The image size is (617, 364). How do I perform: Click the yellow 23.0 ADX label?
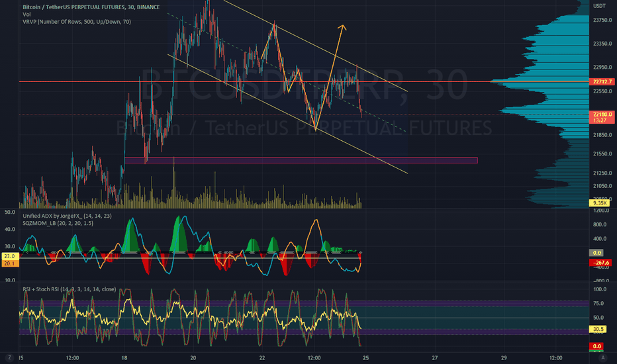coord(9,256)
